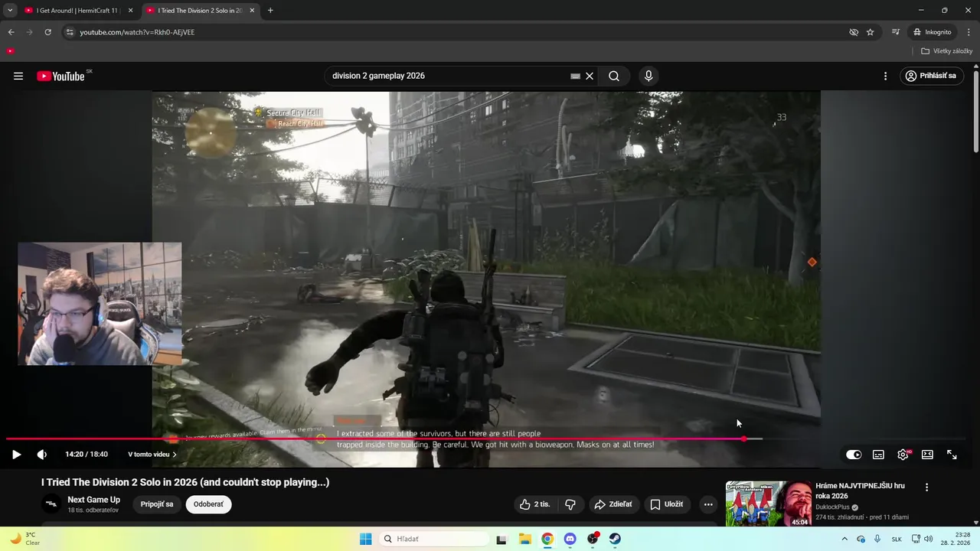
Task: Open the player settings gear
Action: (x=903, y=455)
